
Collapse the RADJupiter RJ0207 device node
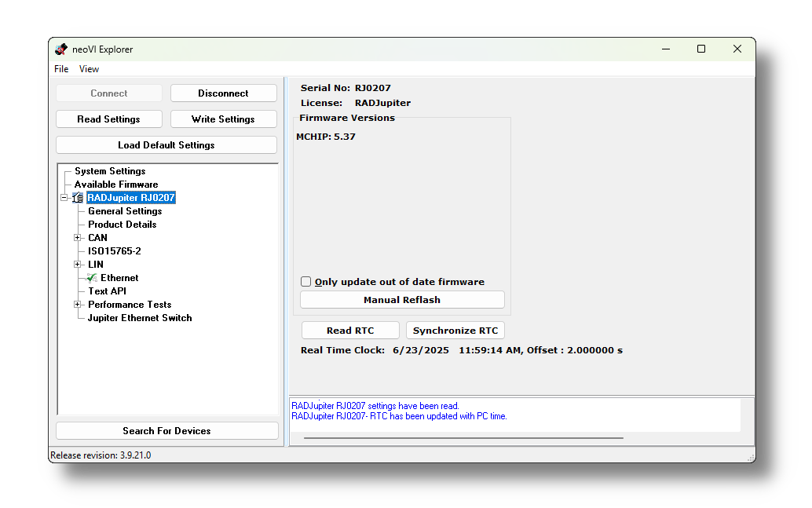(x=64, y=198)
